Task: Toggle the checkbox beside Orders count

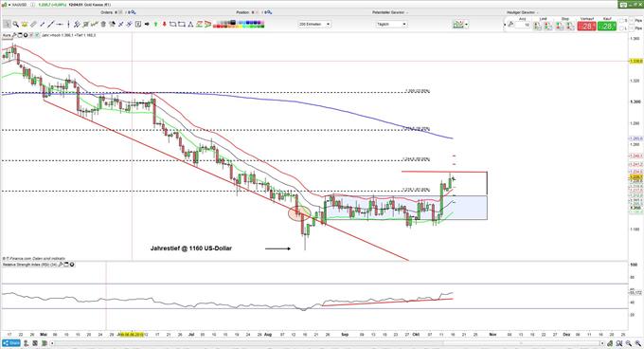Action: (x=120, y=12)
